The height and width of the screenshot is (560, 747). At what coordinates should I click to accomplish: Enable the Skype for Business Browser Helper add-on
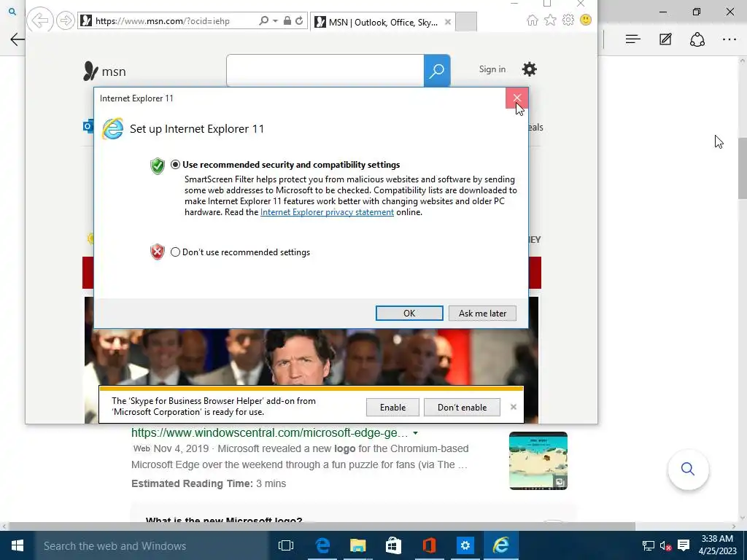click(x=392, y=407)
